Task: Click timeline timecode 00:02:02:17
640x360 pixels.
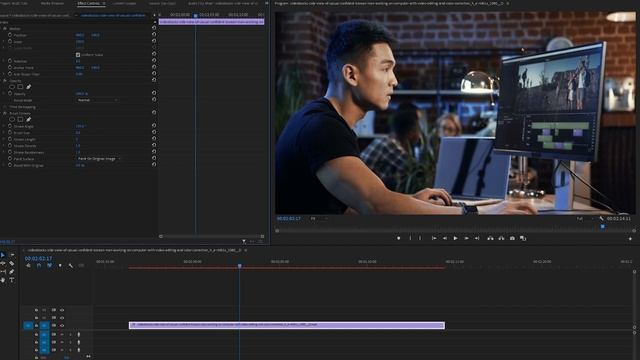Action: pyautogui.click(x=38, y=259)
